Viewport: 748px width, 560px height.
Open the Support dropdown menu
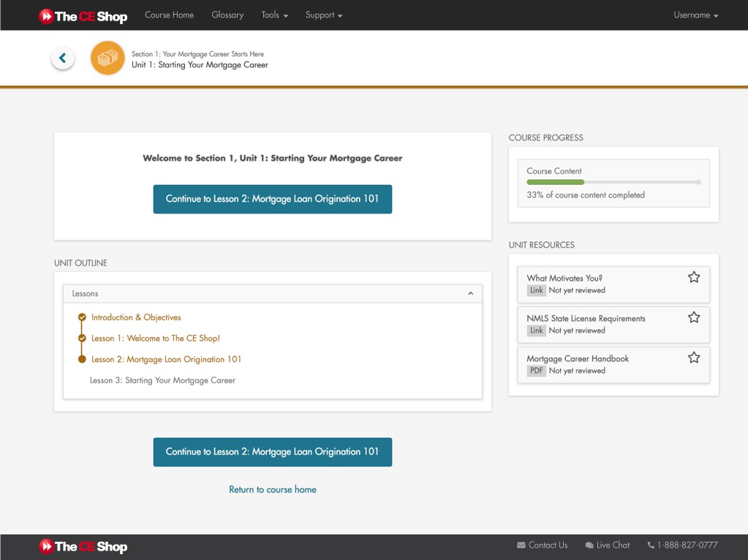pos(324,15)
